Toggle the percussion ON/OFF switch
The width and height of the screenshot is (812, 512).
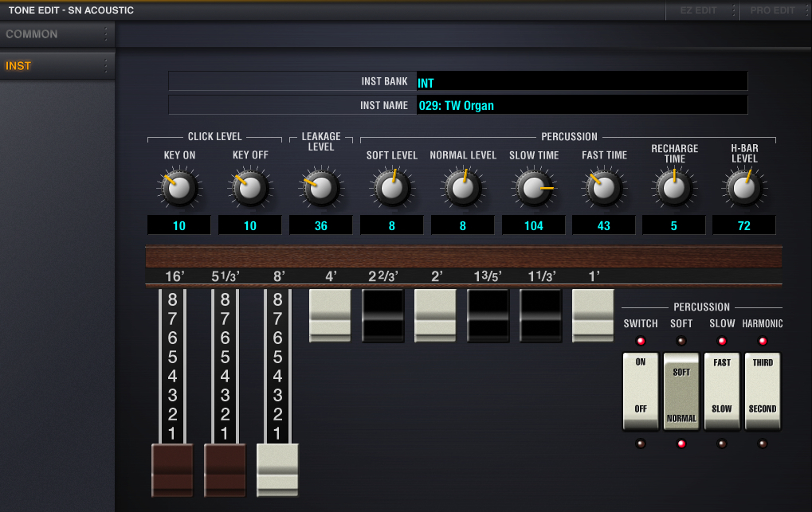point(641,392)
